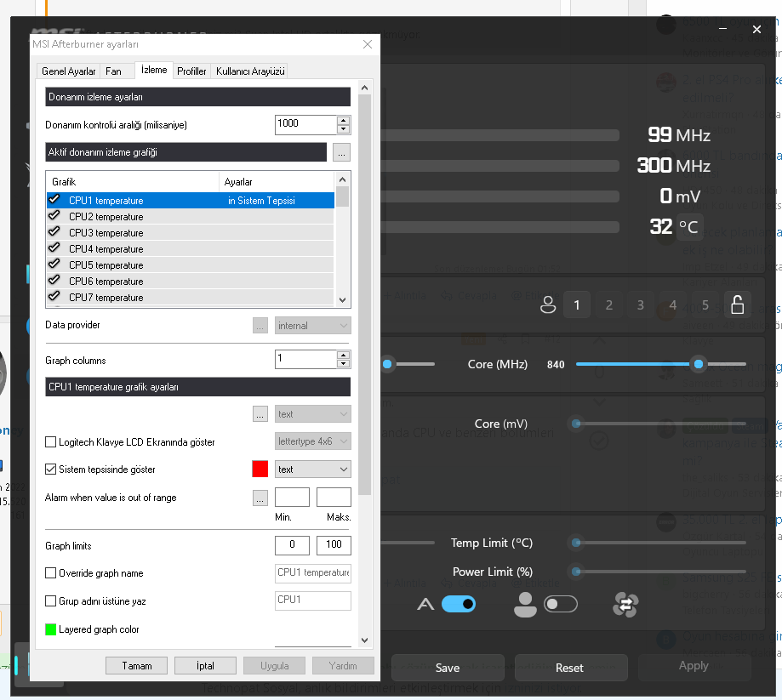782x700 pixels.
Task: Decrease hardware polling interval with down arrow
Action: click(x=343, y=129)
